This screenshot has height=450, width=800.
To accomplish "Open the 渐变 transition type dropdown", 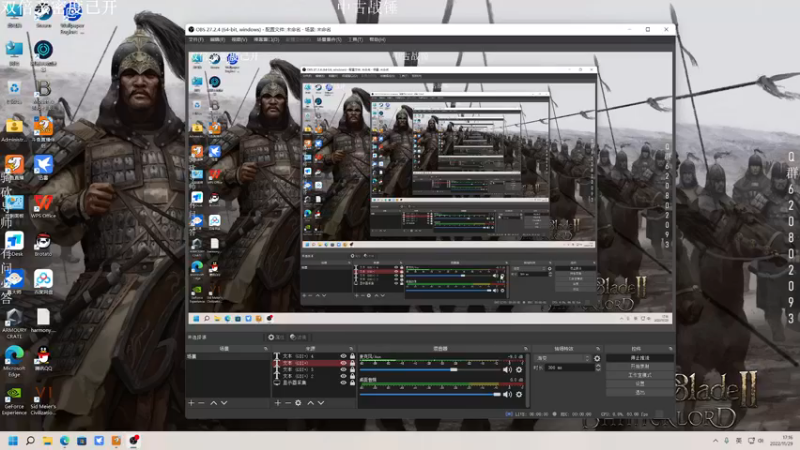I will click(x=563, y=358).
